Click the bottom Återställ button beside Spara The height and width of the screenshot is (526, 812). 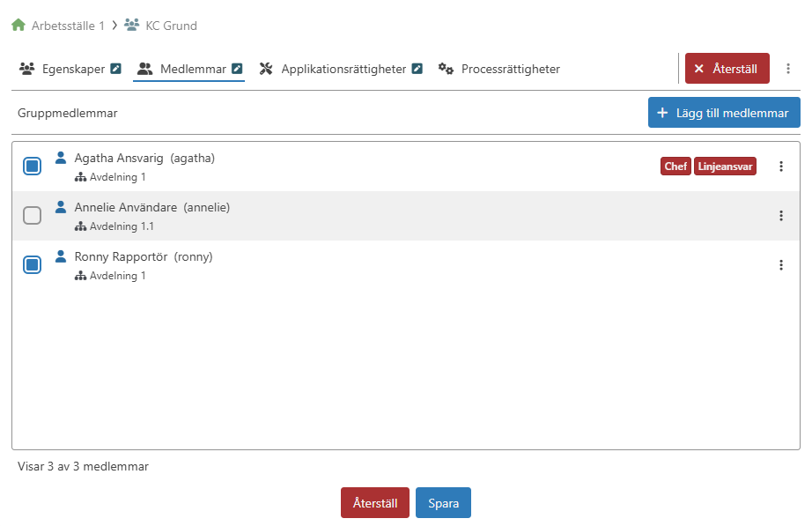coord(375,503)
